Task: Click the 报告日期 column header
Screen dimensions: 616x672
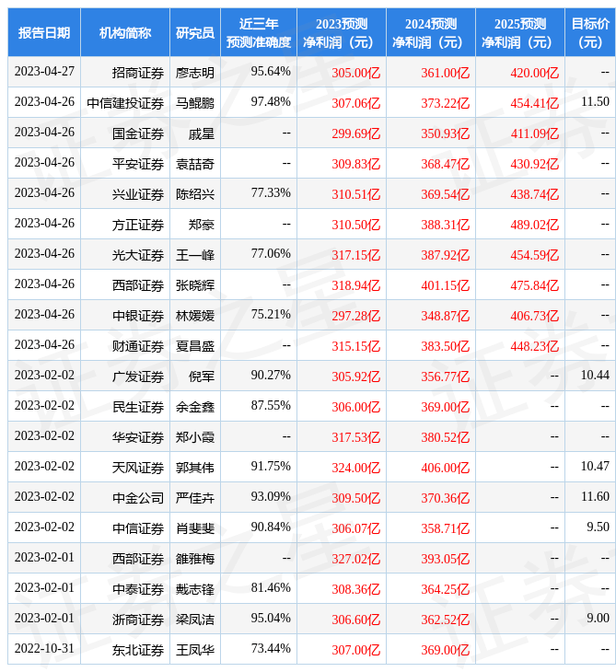Action: coord(43,32)
